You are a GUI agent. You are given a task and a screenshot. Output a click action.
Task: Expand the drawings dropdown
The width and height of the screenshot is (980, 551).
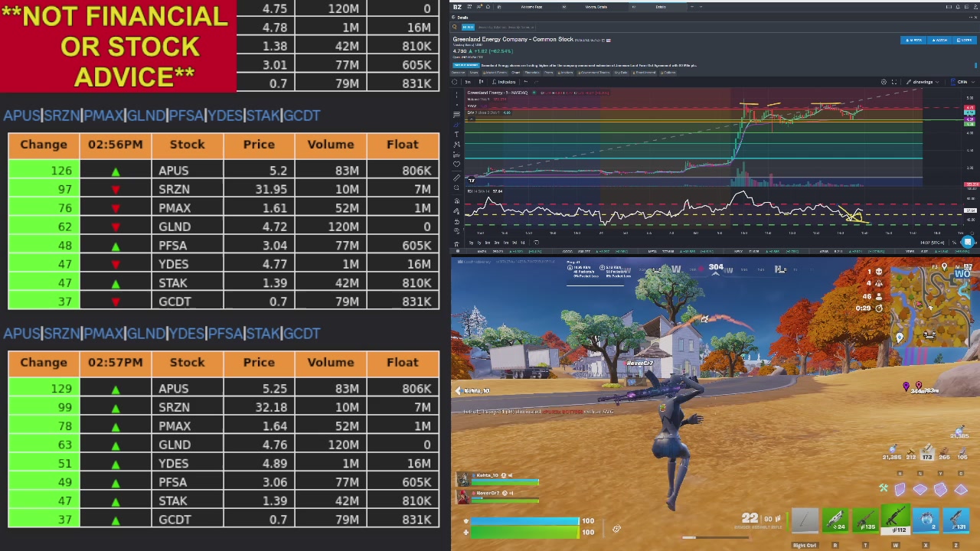tap(923, 82)
